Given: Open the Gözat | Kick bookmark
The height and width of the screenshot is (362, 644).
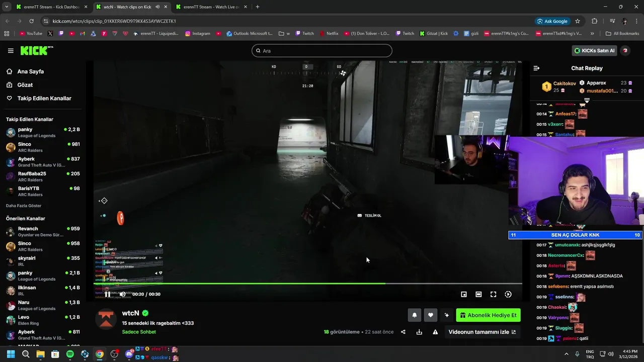Looking at the screenshot, I should (x=433, y=34).
